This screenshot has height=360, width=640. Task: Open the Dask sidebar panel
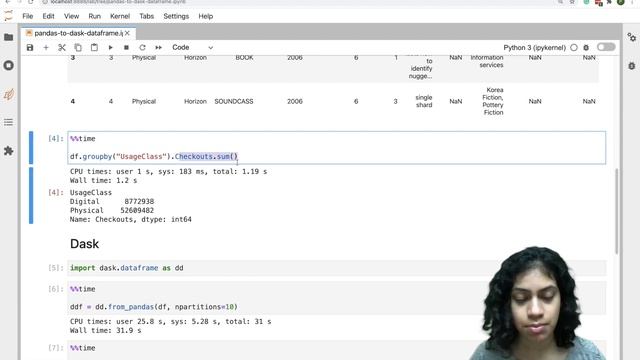point(8,94)
